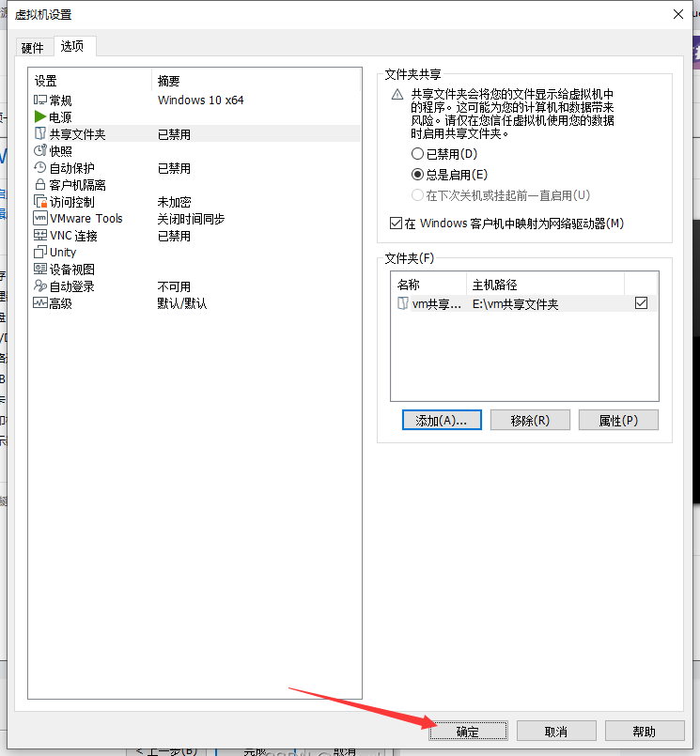
Task: Click the vm共享... folder name cell
Action: pos(437,303)
